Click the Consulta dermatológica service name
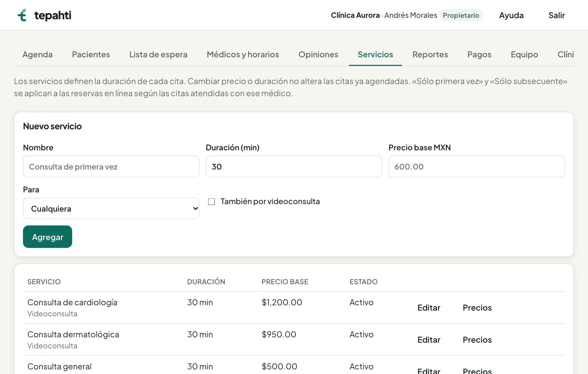 73,334
